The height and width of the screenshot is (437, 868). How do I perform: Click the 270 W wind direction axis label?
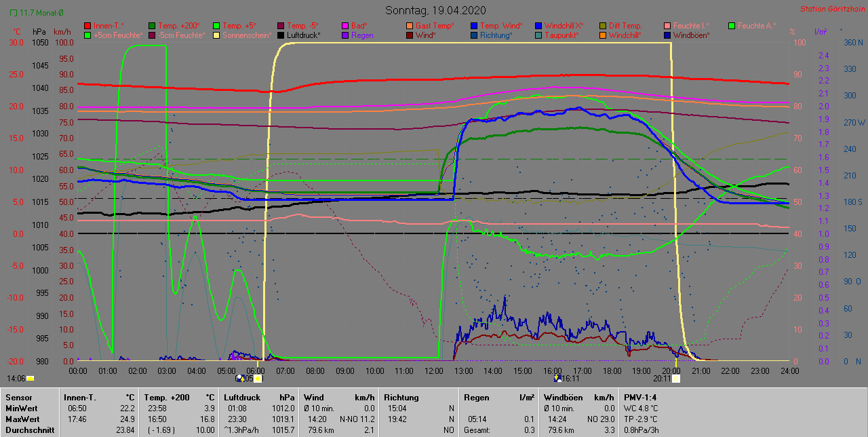click(x=853, y=122)
